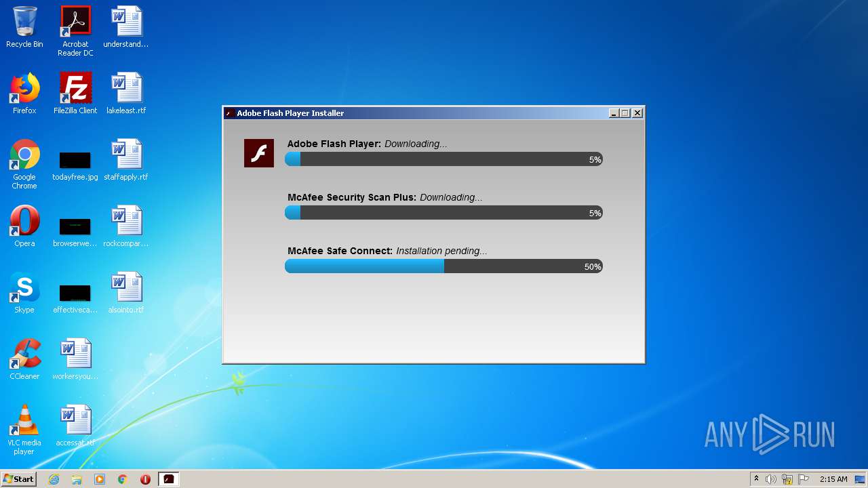This screenshot has height=488, width=868.
Task: Select lakeleast.rtf document icon
Action: pyautogui.click(x=126, y=94)
